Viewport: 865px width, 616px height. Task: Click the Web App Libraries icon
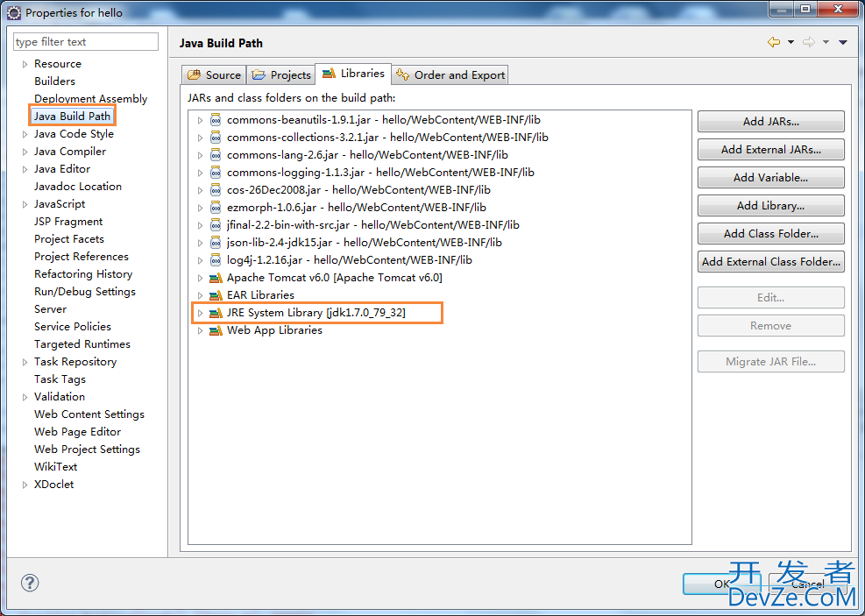[x=216, y=331]
